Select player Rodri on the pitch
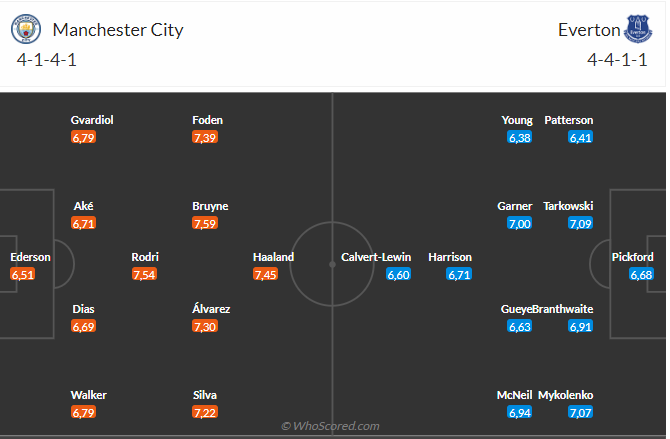 144,257
